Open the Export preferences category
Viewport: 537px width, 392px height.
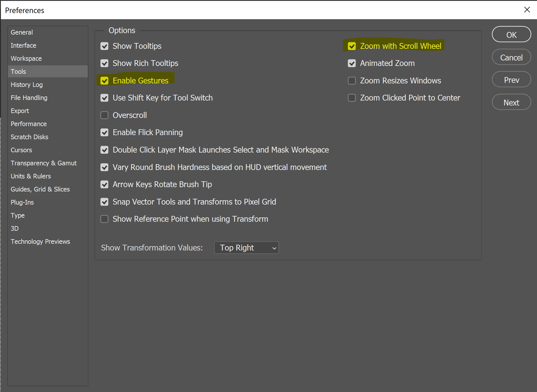tap(48, 111)
